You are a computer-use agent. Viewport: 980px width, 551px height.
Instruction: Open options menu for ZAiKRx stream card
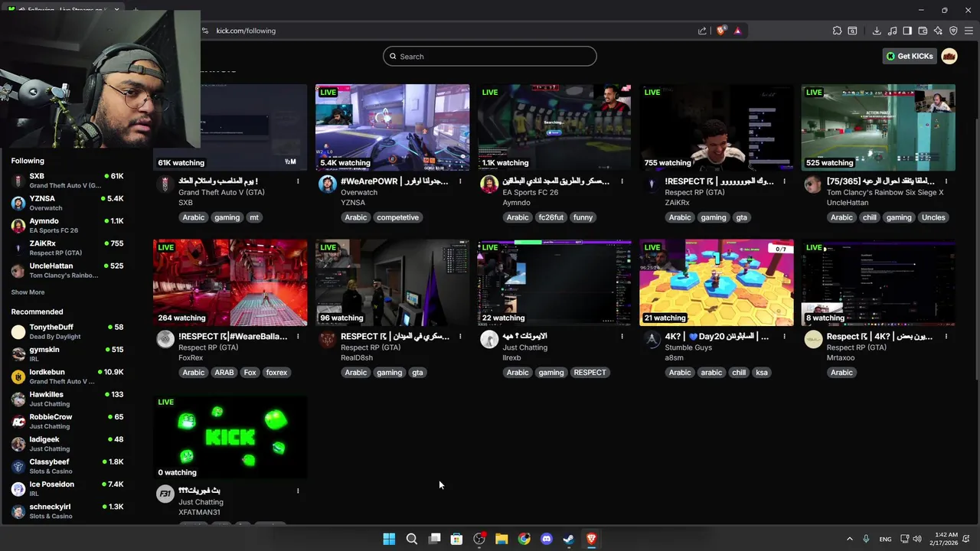click(x=784, y=181)
